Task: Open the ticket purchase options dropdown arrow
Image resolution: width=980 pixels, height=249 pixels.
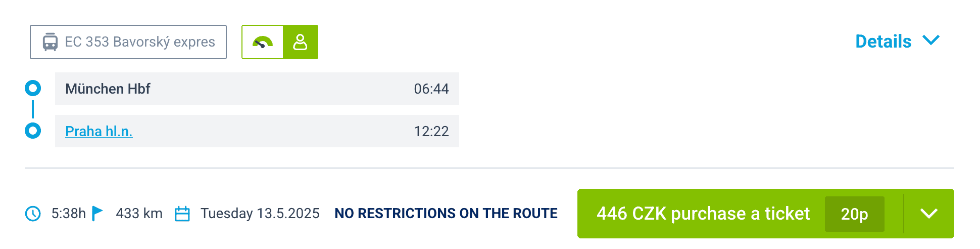Action: click(x=928, y=214)
